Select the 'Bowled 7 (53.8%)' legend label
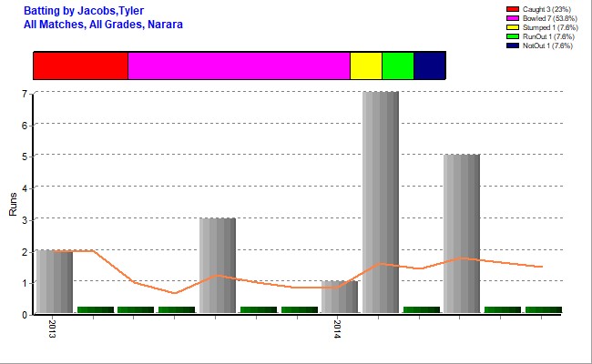Viewport: 592px width, 364px height. click(x=556, y=17)
